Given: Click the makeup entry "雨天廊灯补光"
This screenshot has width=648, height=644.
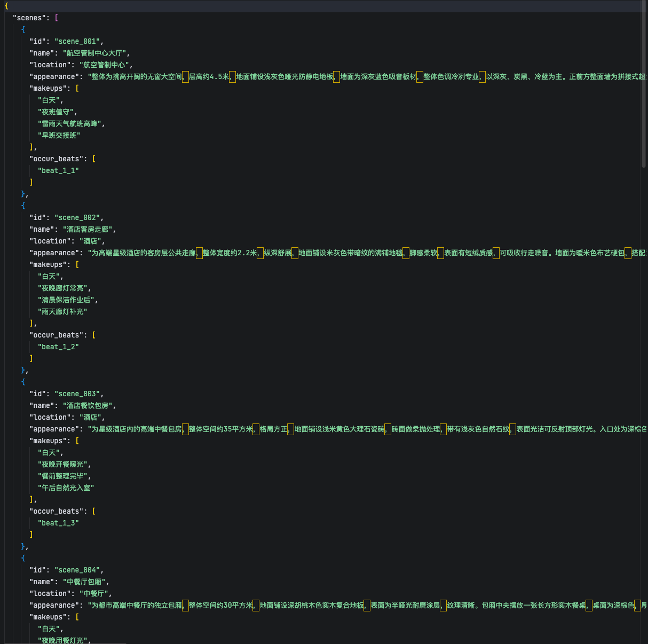Looking at the screenshot, I should [62, 311].
